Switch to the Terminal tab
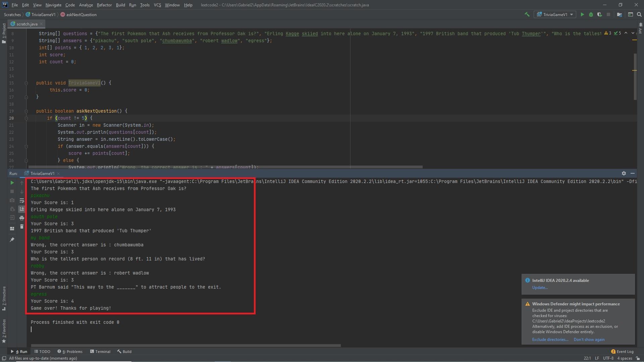This screenshot has height=362, width=644. (x=103, y=351)
